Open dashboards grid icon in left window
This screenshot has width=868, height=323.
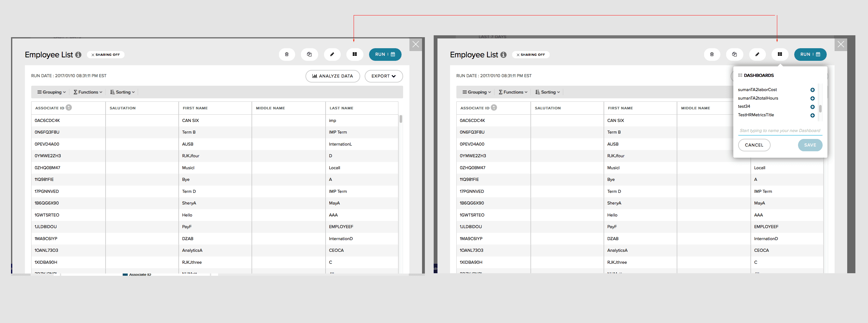point(355,54)
